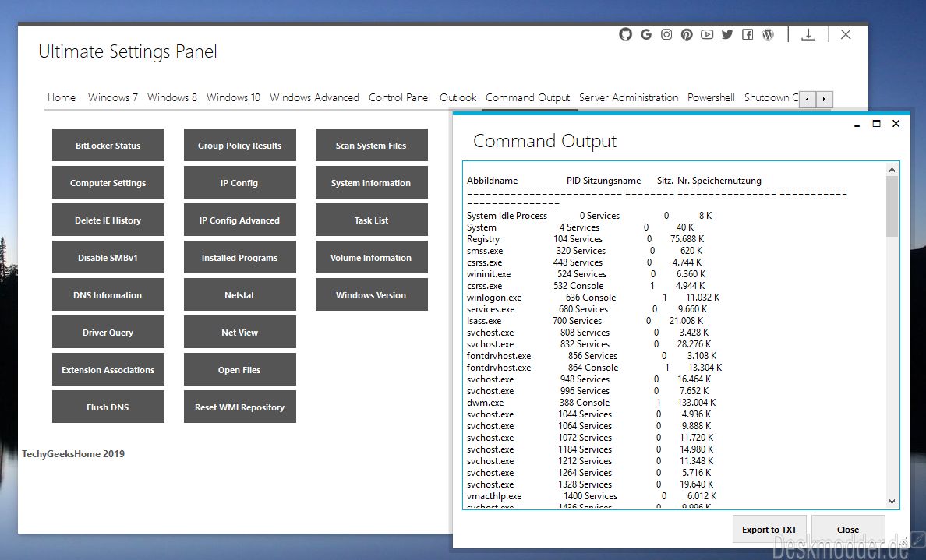The height and width of the screenshot is (560, 926).
Task: Open the Facebook icon link
Action: click(748, 34)
